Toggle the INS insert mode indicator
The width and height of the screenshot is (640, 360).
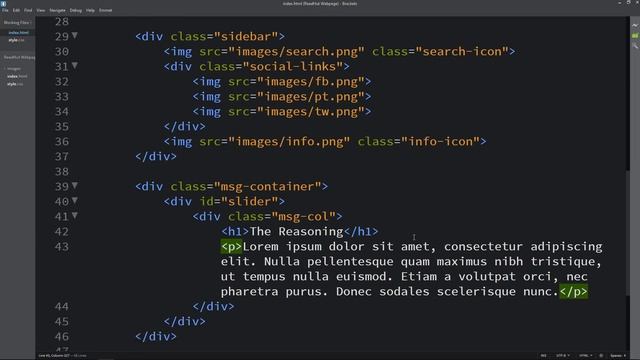[x=543, y=356]
